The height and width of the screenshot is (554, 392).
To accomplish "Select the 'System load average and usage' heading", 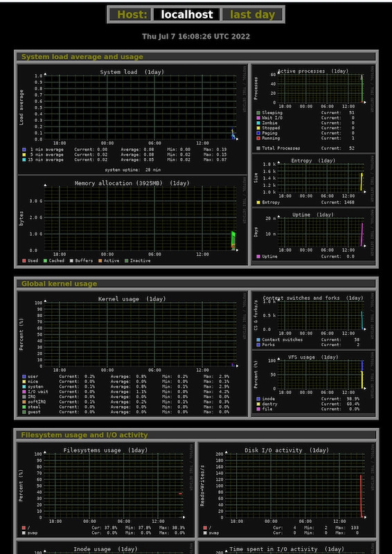I will (x=82, y=57).
